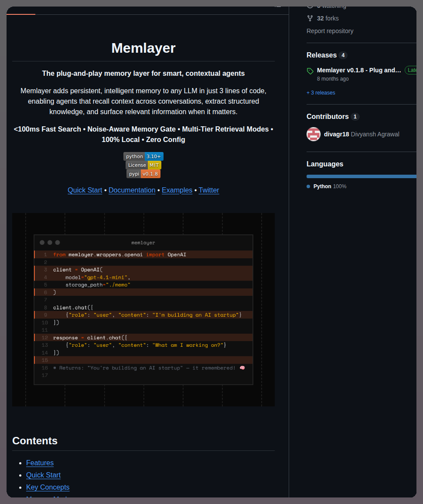Image resolution: width=423 pixels, height=504 pixels.
Task: Open divagr18 profile link
Action: [336, 134]
